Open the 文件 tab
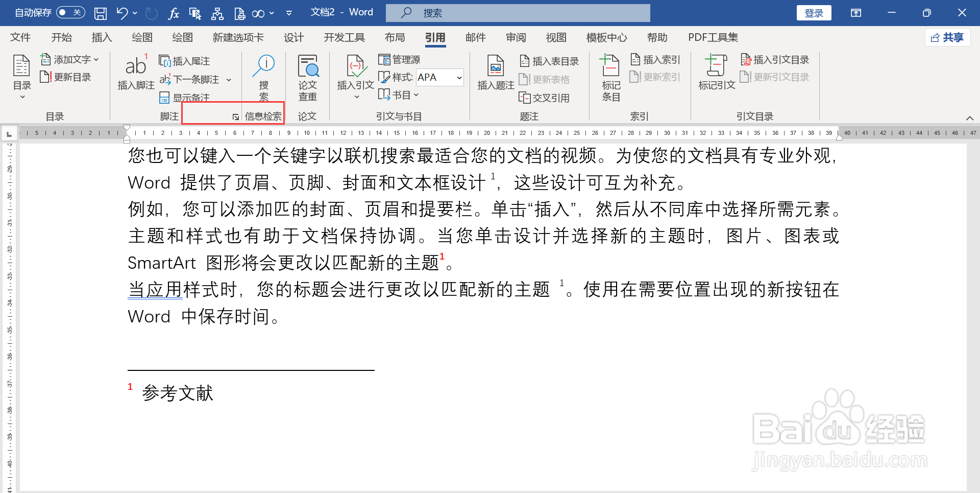This screenshot has width=980, height=493. click(20, 37)
